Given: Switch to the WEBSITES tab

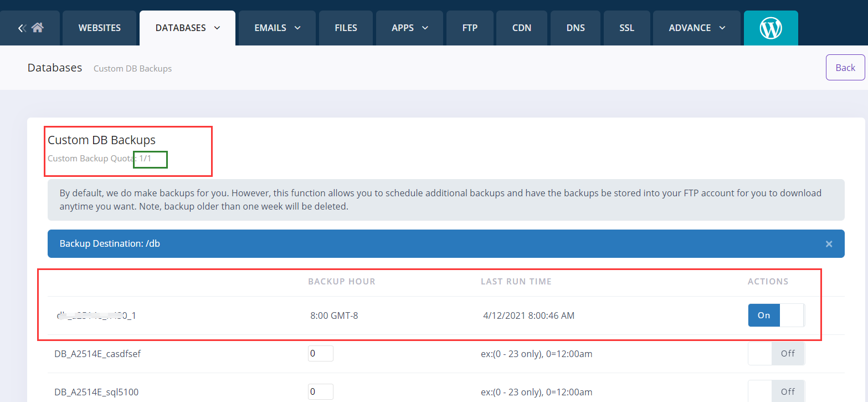Looking at the screenshot, I should [x=99, y=28].
